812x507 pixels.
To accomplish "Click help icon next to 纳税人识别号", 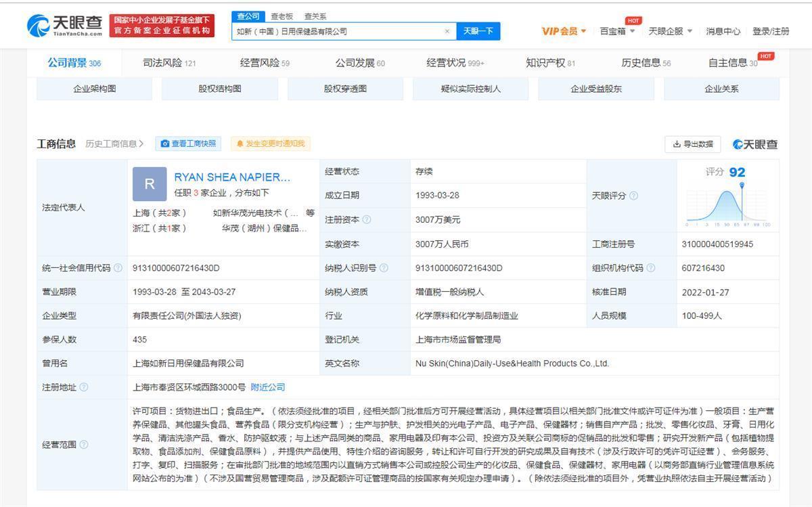I will [384, 268].
